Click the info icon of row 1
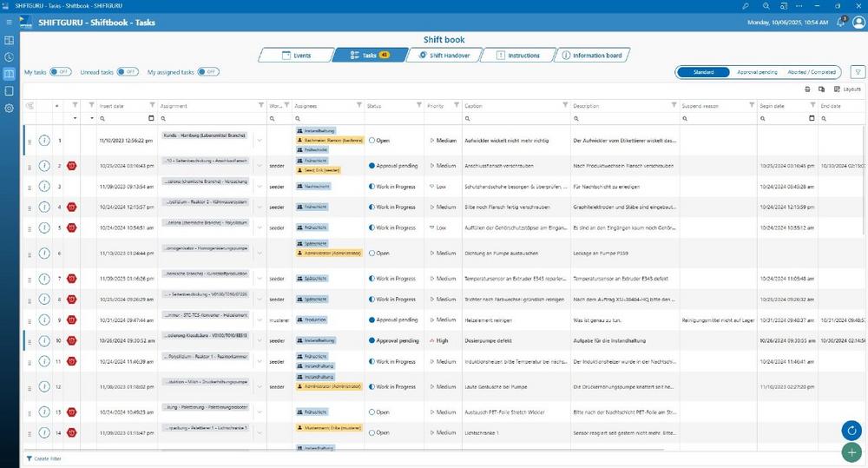The image size is (868, 468). tap(44, 140)
